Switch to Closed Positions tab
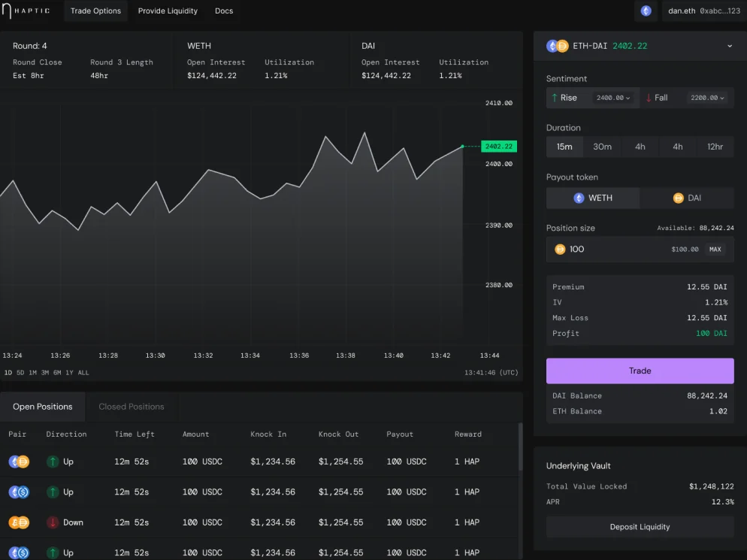 (132, 407)
